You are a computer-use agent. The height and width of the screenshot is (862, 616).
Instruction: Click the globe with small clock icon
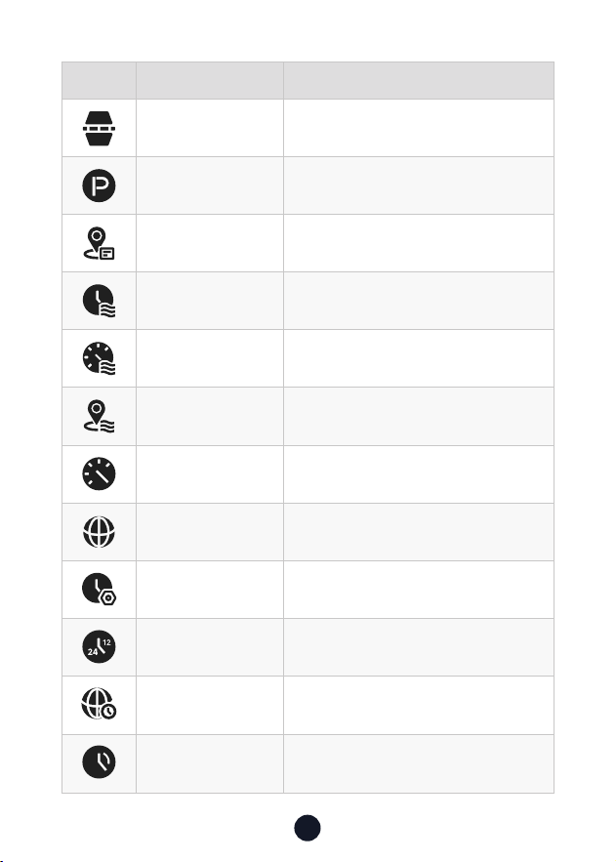(x=99, y=704)
